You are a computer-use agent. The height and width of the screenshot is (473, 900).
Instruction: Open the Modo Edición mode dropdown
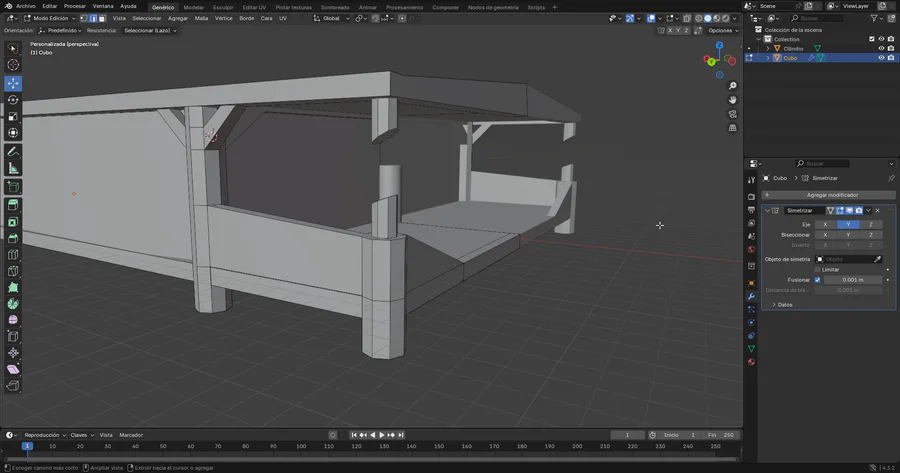(x=50, y=18)
